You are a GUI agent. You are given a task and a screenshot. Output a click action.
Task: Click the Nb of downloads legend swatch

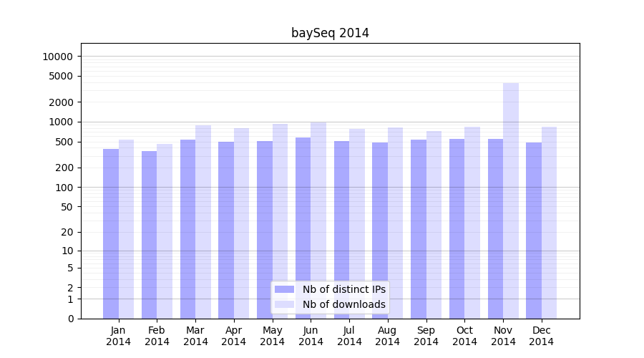pyautogui.click(x=285, y=304)
